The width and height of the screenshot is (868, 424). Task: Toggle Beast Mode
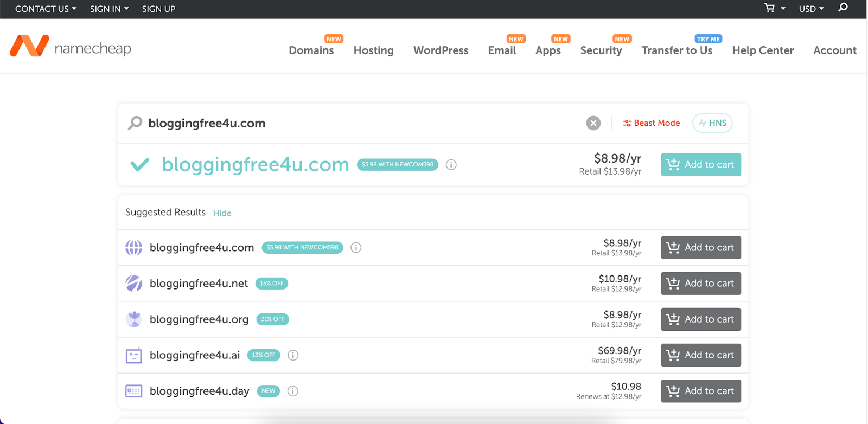click(x=652, y=123)
